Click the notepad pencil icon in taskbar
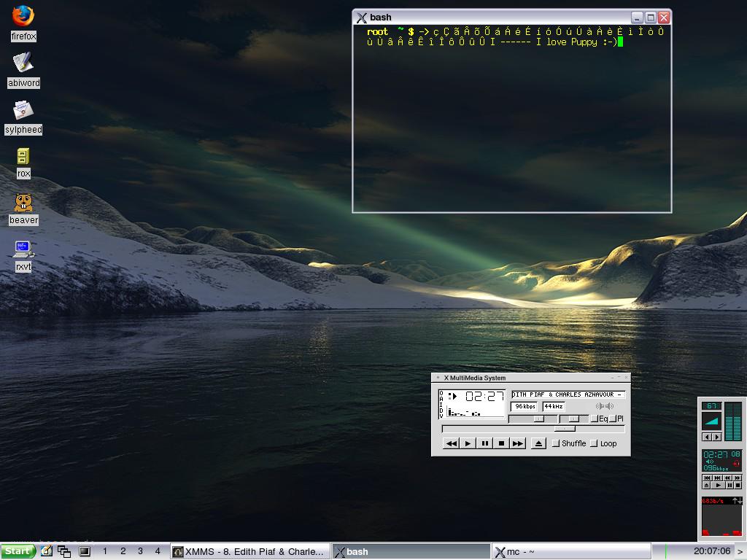 [x=46, y=551]
